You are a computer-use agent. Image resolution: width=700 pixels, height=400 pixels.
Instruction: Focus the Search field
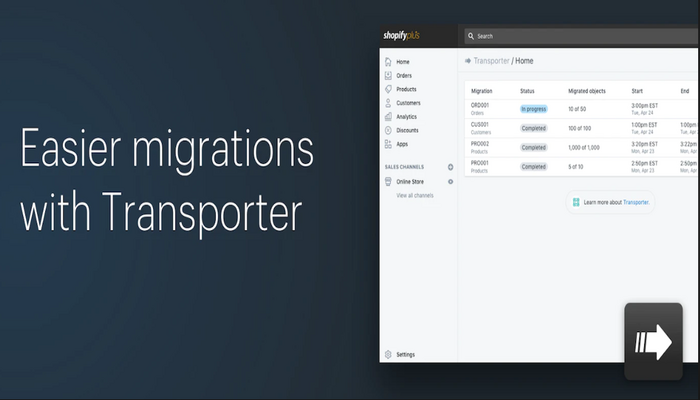(x=581, y=36)
